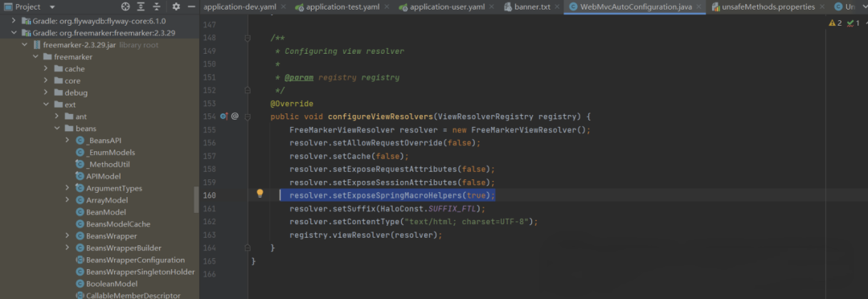Screen dimensions: 868x299
Task: Click fold end marker at line 164
Action: coord(248,248)
